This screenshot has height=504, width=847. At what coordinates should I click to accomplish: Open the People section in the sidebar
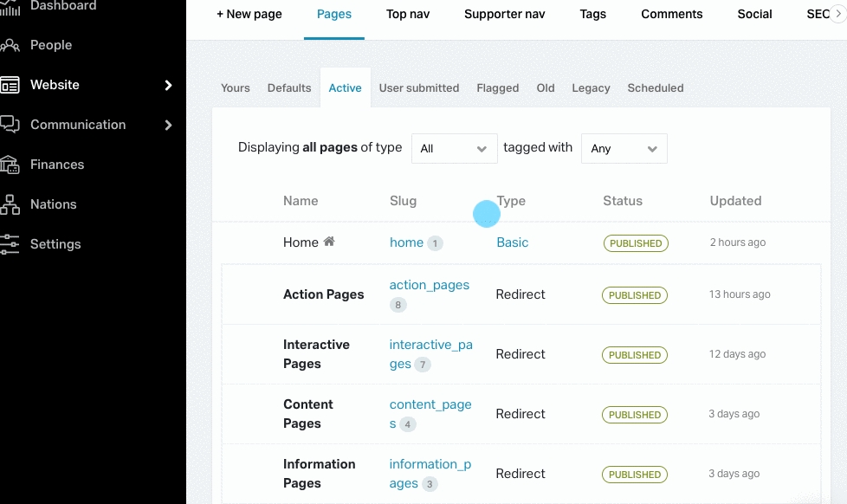click(x=50, y=45)
